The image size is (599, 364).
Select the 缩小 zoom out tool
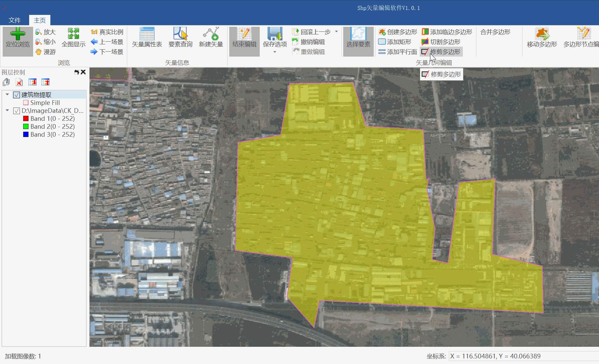(x=45, y=42)
